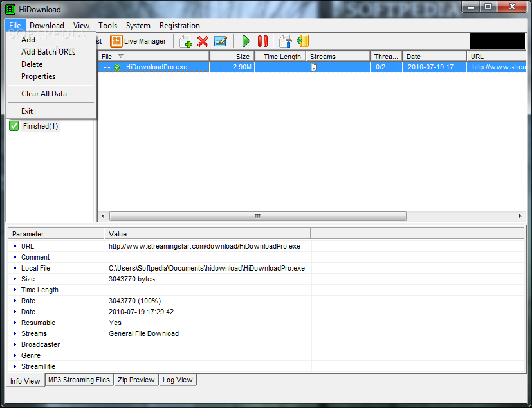Click the 0/2 threads cell
The width and height of the screenshot is (532, 408).
tap(386, 67)
